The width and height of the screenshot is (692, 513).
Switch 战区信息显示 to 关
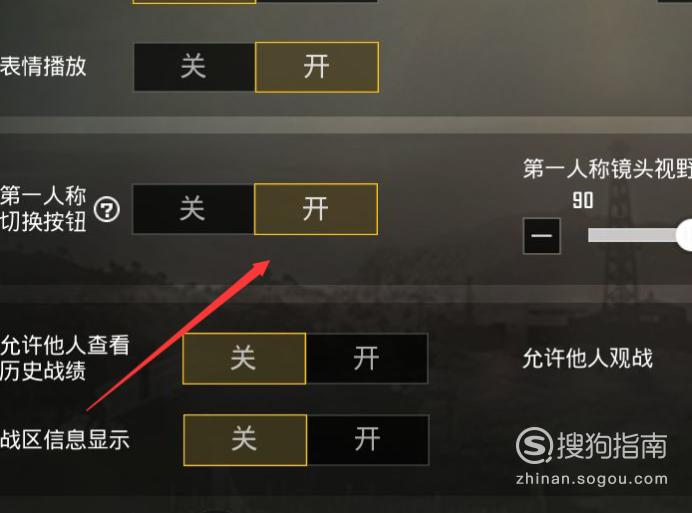(x=245, y=440)
